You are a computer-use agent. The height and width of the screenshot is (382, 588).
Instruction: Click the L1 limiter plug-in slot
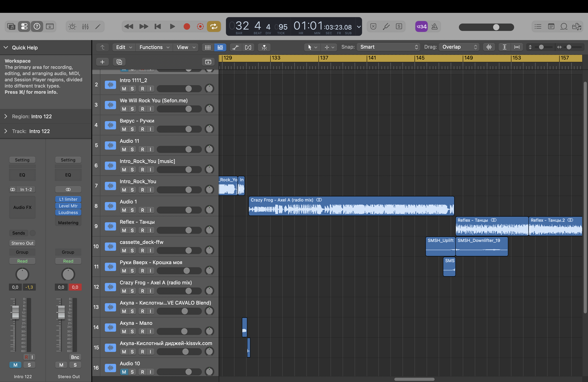[x=68, y=199]
